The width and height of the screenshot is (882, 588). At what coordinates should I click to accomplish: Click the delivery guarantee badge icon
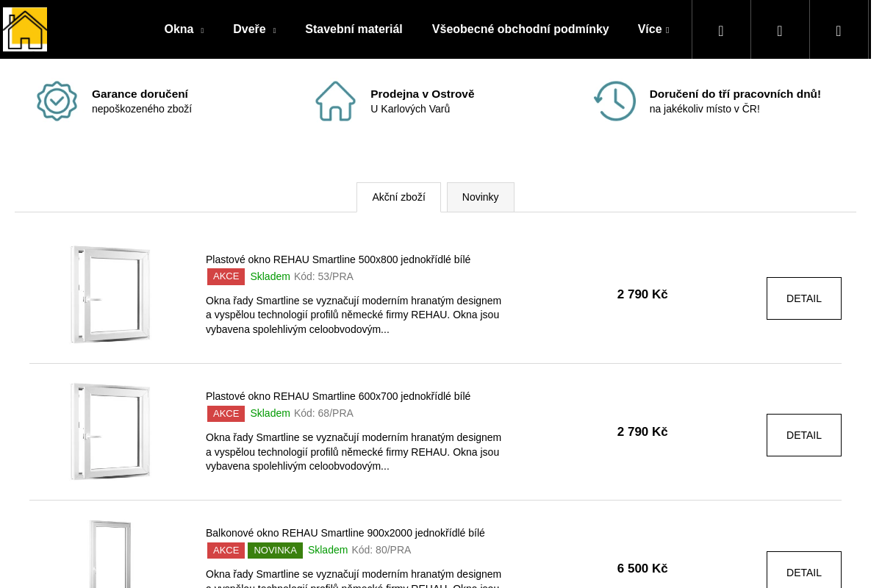pos(57,101)
